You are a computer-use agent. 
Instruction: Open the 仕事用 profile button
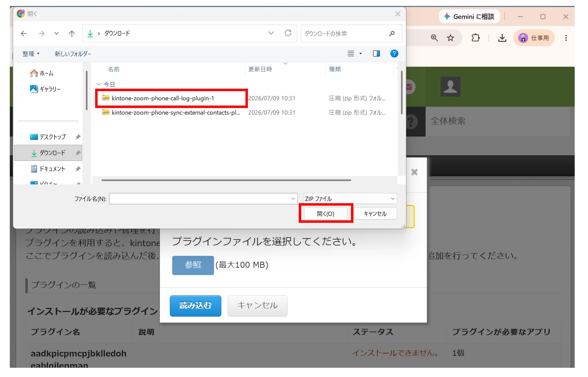coord(534,38)
